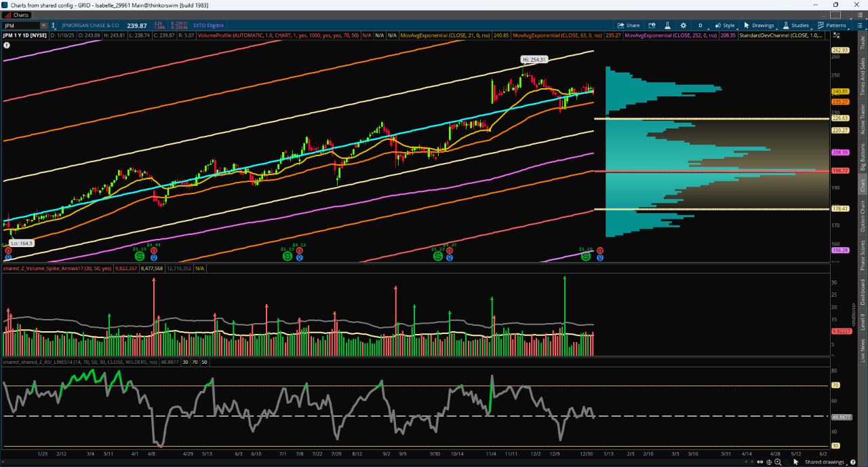Open chart settings gear icon

(682, 25)
